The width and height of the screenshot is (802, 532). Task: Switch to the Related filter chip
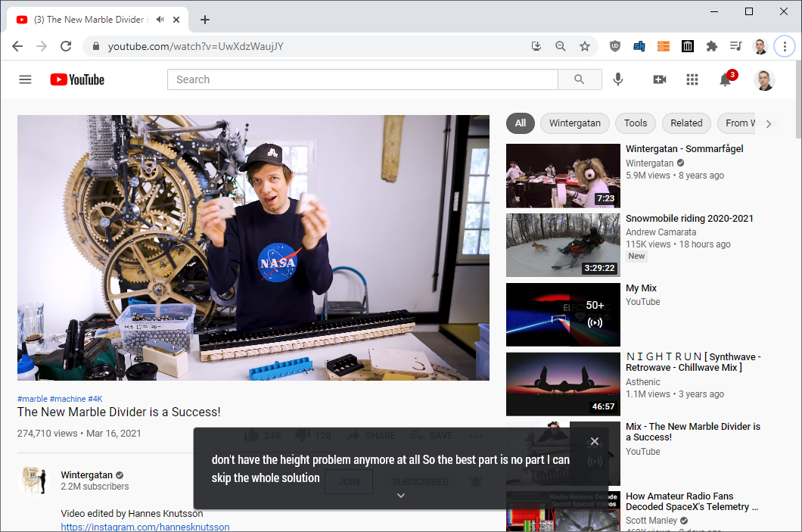[686, 123]
